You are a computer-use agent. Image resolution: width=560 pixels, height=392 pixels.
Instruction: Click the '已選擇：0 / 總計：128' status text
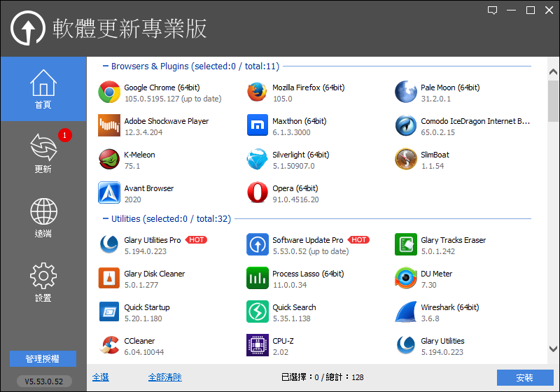tap(323, 377)
